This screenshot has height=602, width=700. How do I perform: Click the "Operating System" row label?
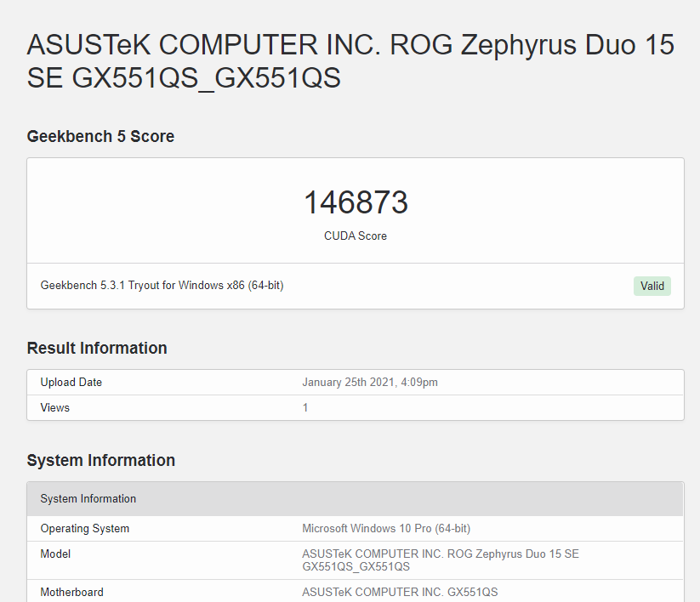coord(85,528)
